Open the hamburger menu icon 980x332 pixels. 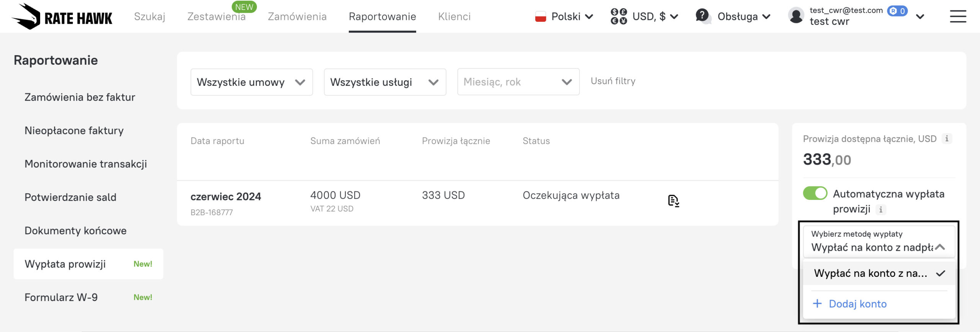click(x=958, y=16)
